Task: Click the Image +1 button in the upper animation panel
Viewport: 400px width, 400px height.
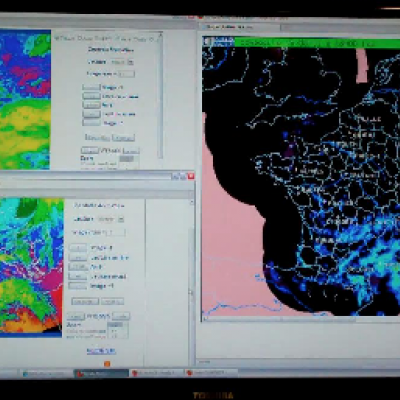Action: point(91,87)
